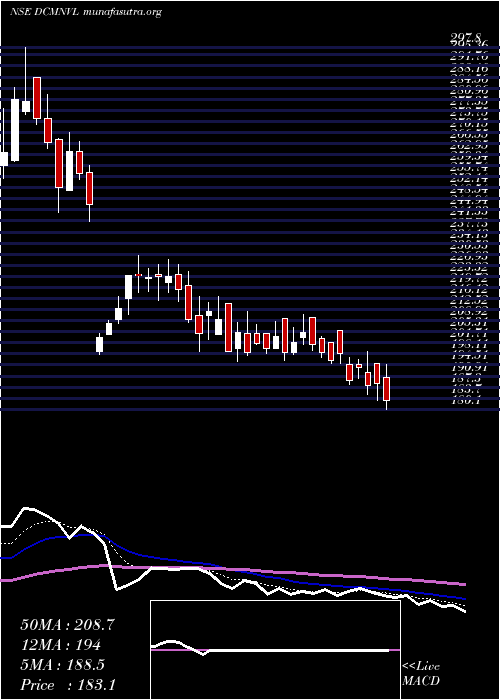Click the 50MA : 208.7 value
500x700 pixels.
tap(68, 625)
